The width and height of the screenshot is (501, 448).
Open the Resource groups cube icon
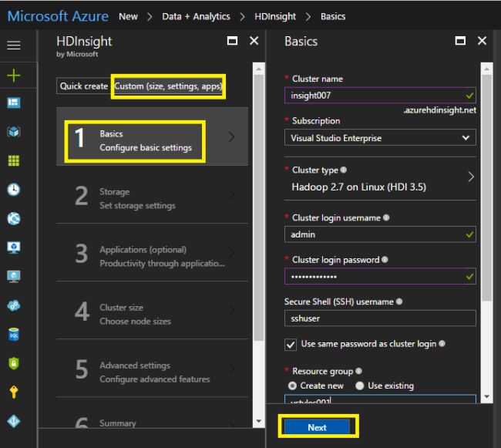(14, 131)
